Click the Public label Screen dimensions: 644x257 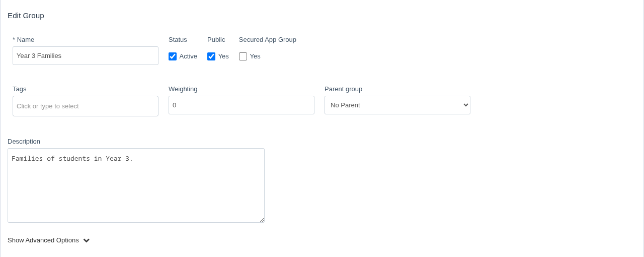pyautogui.click(x=216, y=40)
